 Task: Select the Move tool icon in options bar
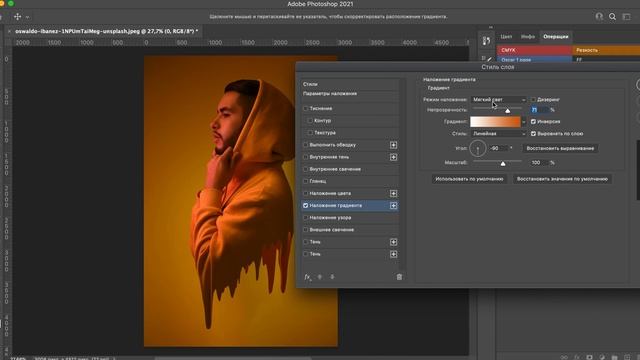[17, 17]
